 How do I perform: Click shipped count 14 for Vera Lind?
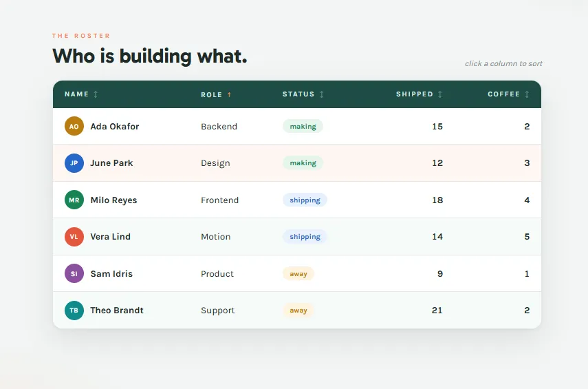click(x=437, y=237)
